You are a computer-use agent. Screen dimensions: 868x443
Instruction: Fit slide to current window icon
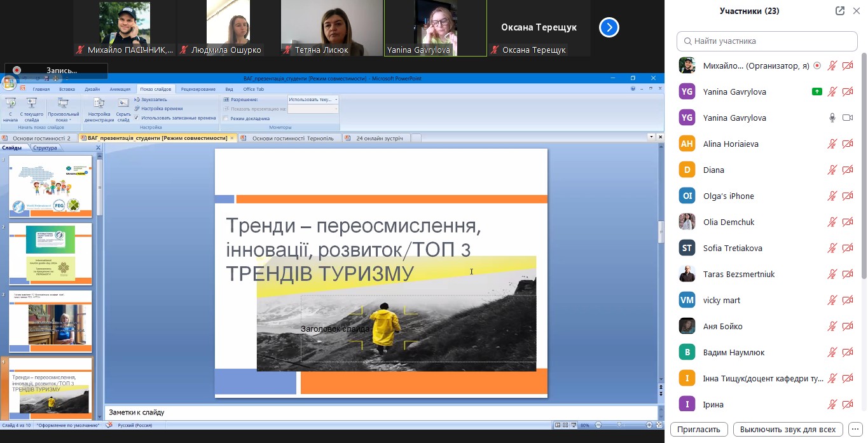point(659,425)
